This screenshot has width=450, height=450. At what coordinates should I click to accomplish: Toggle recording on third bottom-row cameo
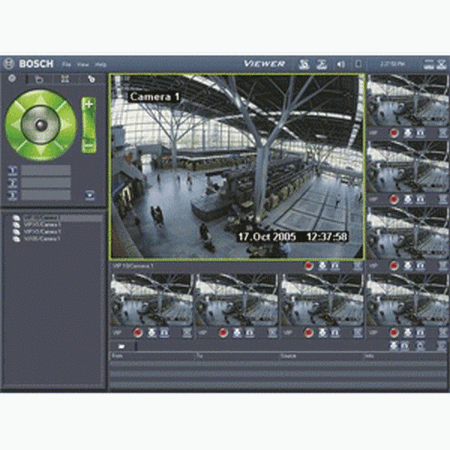(309, 332)
